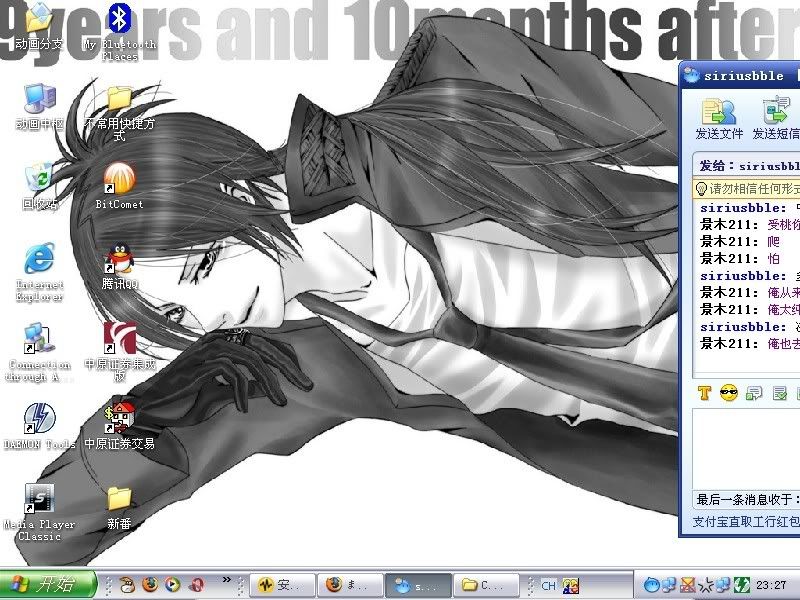
Task: Click the red quick launch icon
Action: click(196, 585)
